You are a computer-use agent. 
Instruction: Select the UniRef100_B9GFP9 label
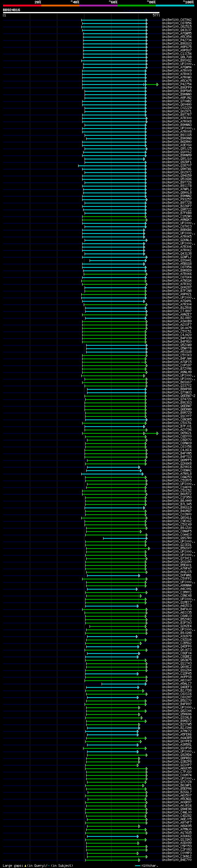tap(177, 88)
